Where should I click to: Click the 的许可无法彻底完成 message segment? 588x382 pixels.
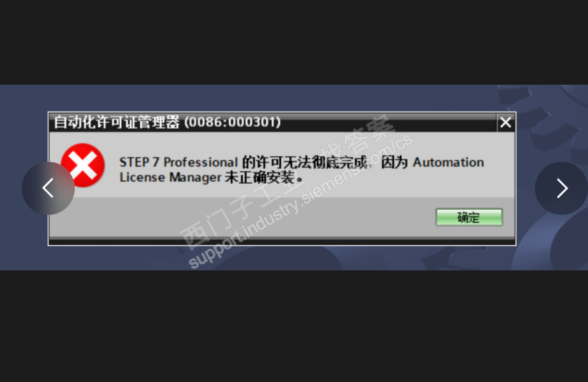click(x=305, y=162)
